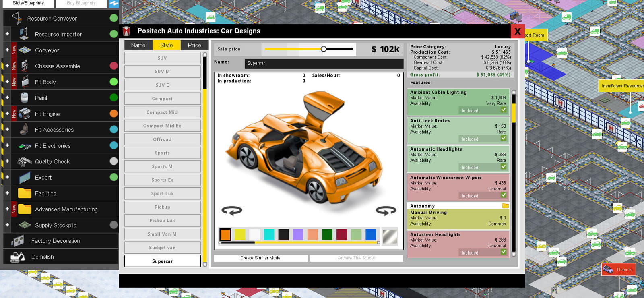The image size is (644, 298).
Task: Select the Sport Lux car design
Action: coord(163,193)
